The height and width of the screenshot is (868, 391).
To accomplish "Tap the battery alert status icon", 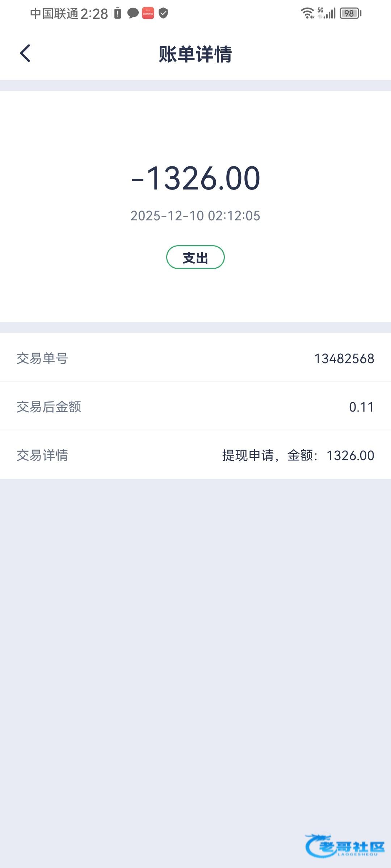I will coord(118,13).
